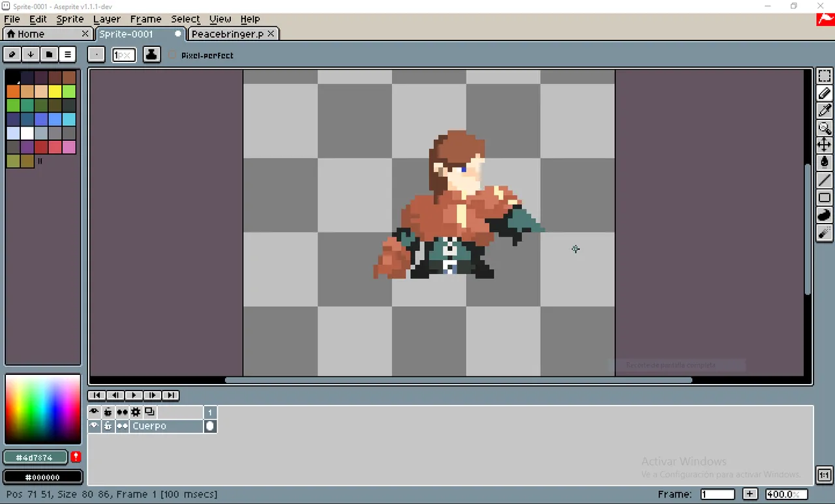
Task: Close the Peacebringer.p tab
Action: 271,33
